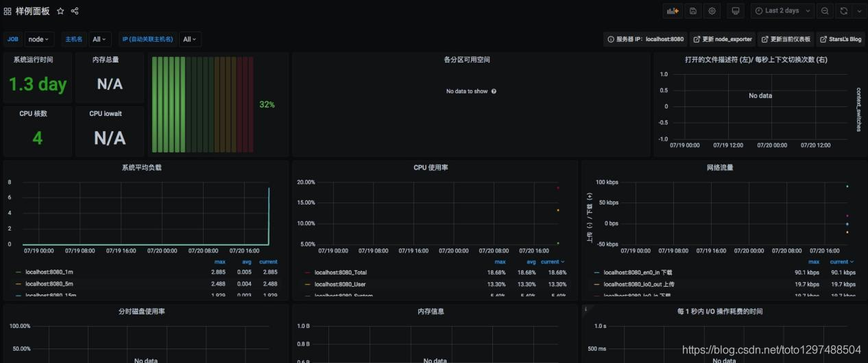Screen dimensions: 868x363
Task: Open dashboard settings gear
Action: click(712, 11)
